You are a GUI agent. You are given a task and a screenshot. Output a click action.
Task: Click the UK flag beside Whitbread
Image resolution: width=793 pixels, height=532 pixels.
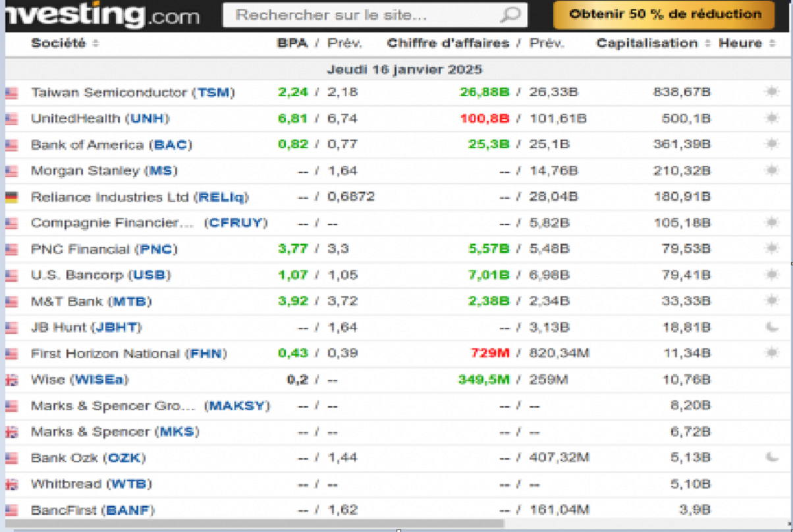tap(12, 484)
